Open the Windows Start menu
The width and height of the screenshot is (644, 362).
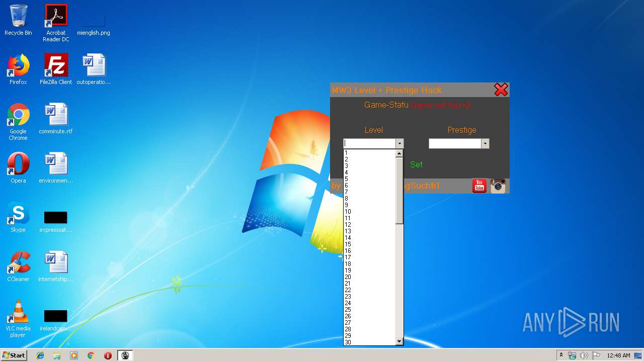tap(14, 355)
